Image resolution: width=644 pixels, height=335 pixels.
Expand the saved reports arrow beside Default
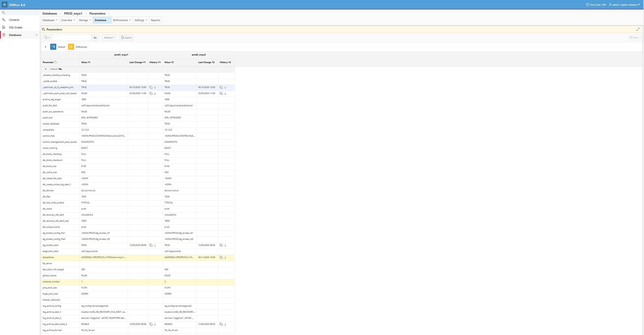pyautogui.click(x=46, y=47)
